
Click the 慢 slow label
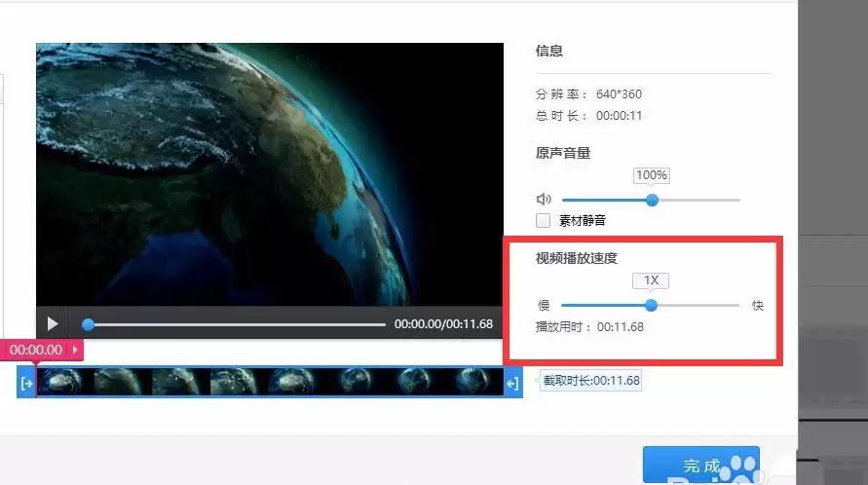pos(544,305)
